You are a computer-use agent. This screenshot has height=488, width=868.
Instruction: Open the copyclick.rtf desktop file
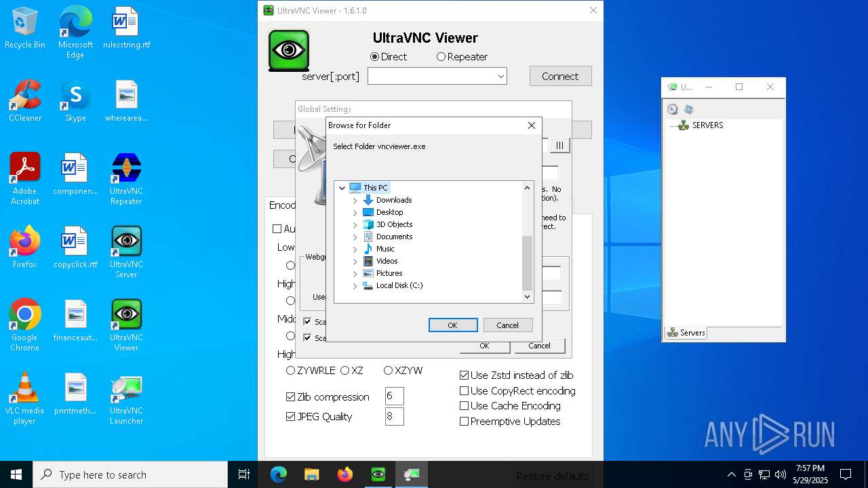(75, 247)
